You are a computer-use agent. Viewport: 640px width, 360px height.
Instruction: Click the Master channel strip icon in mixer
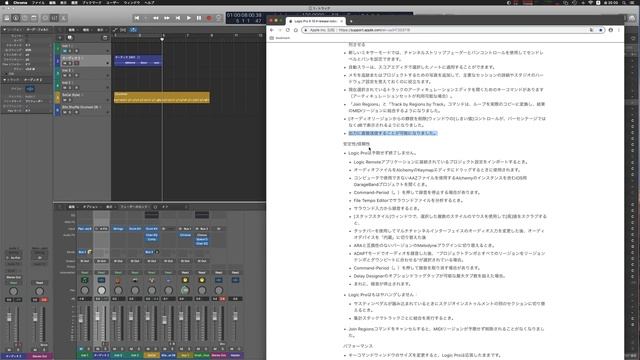click(235, 280)
